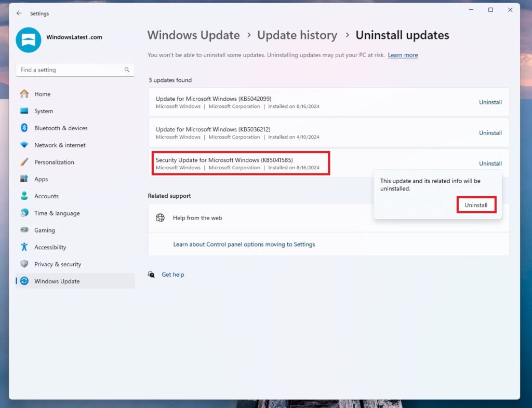Switch to Windows Update via breadcrumb
The height and width of the screenshot is (408, 532).
tap(193, 35)
